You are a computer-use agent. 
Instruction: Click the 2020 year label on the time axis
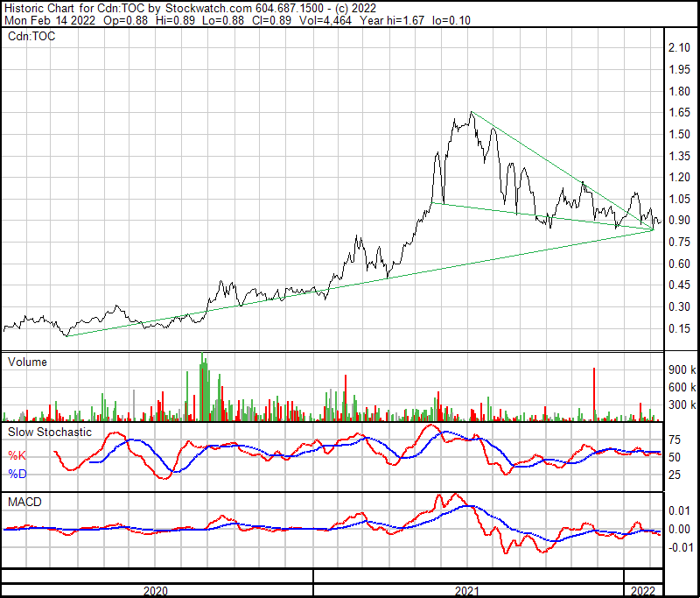[156, 591]
